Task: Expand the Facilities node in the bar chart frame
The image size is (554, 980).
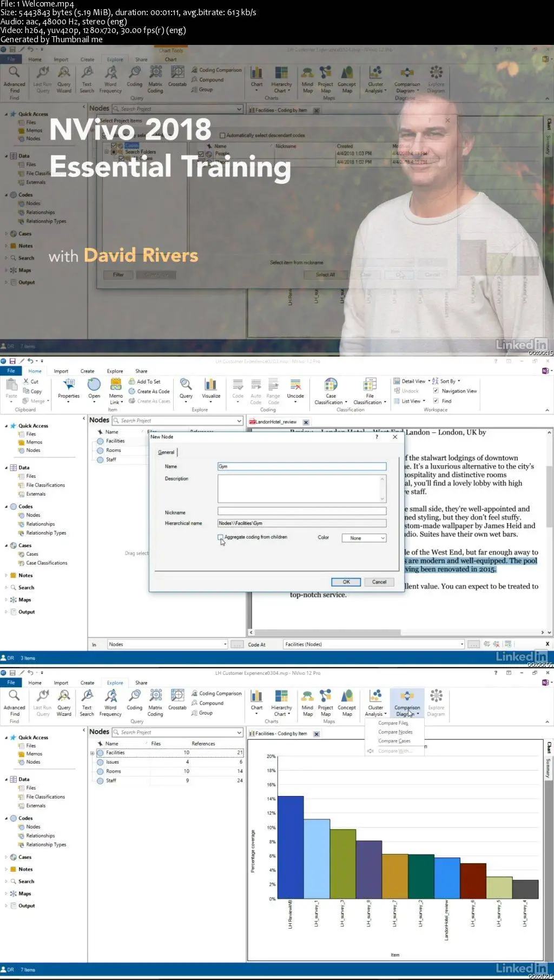Action: 92,753
